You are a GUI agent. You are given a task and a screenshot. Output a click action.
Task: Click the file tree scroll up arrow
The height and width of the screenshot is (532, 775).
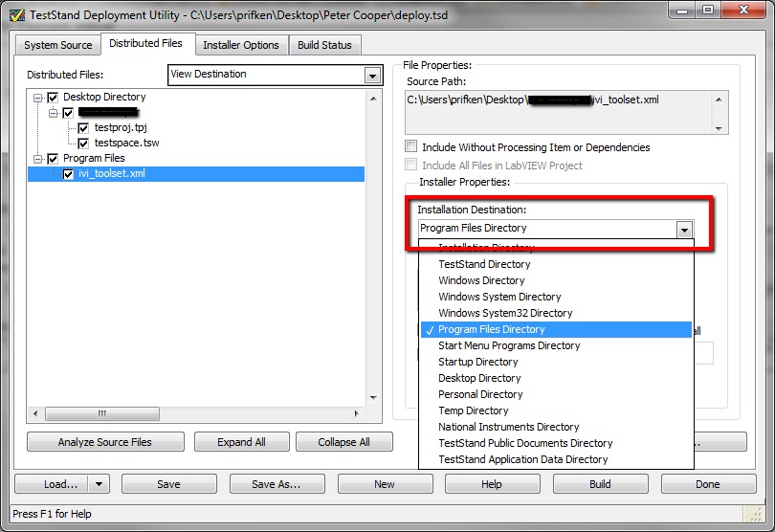pyautogui.click(x=374, y=99)
